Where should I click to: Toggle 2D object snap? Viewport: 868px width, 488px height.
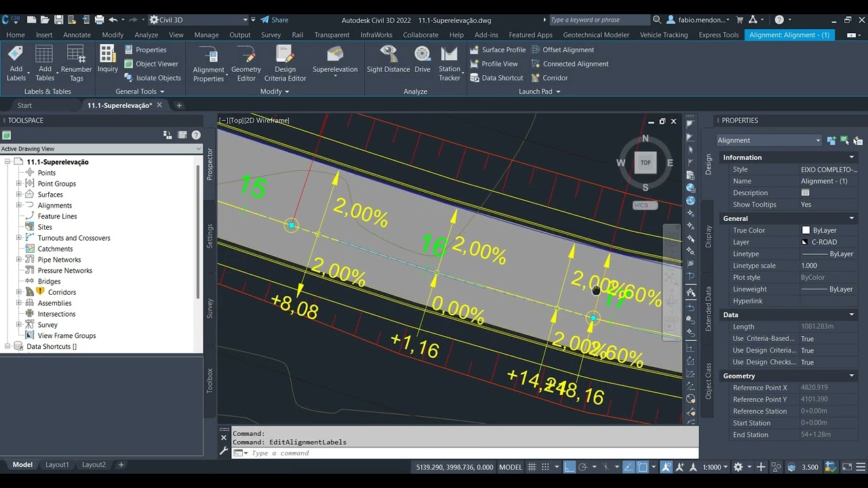pos(642,467)
